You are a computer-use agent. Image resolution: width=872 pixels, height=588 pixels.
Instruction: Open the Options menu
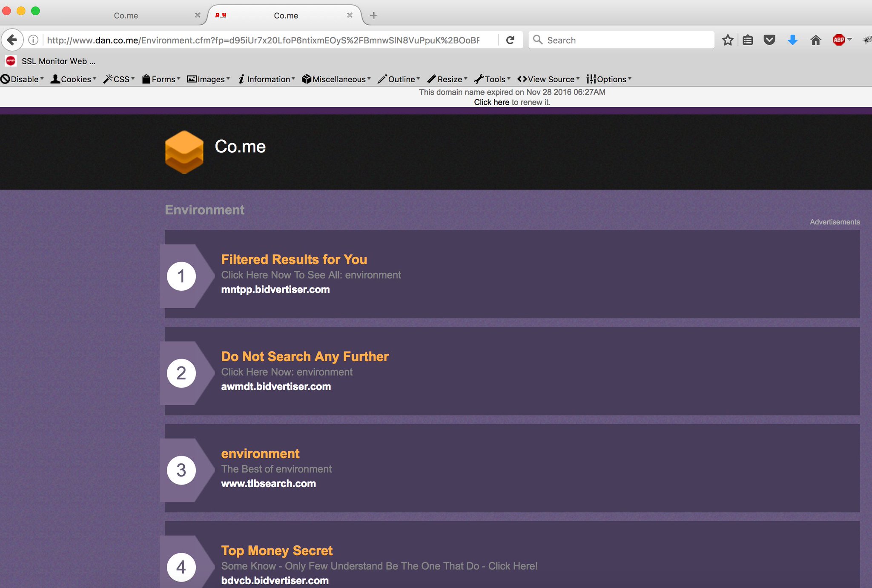point(609,79)
